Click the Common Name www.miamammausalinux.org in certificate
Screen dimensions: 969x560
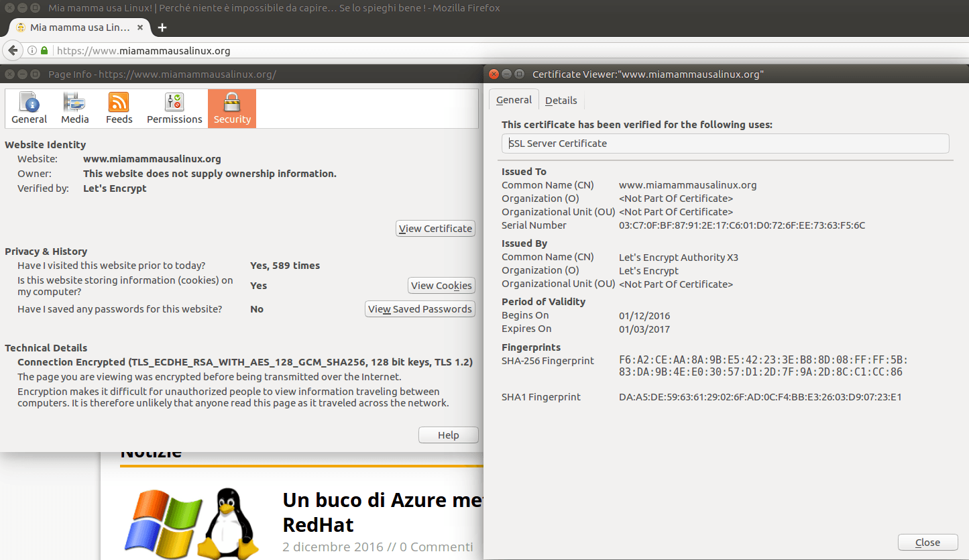point(687,185)
